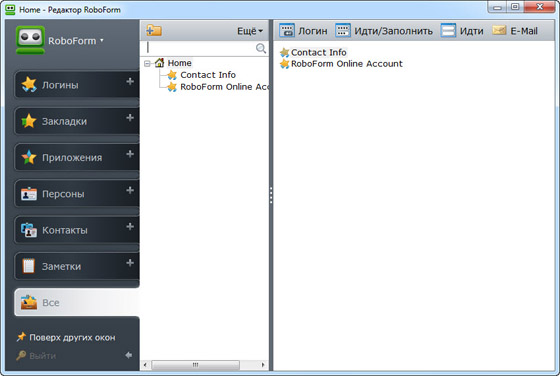Select the Заметки category
560x376 pixels.
click(77, 266)
